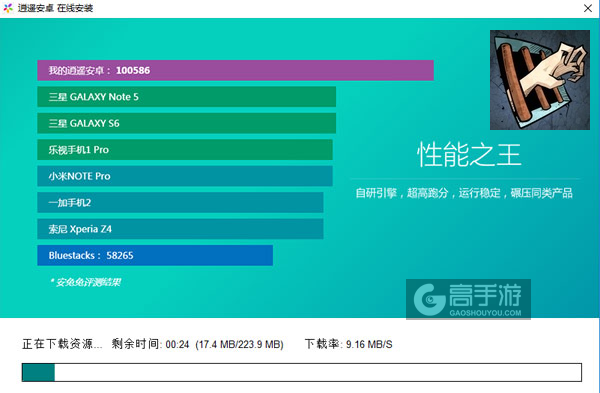The height and width of the screenshot is (393, 600).
Task: Select the 三星 GALAXY S6 bar
Action: coord(186,123)
